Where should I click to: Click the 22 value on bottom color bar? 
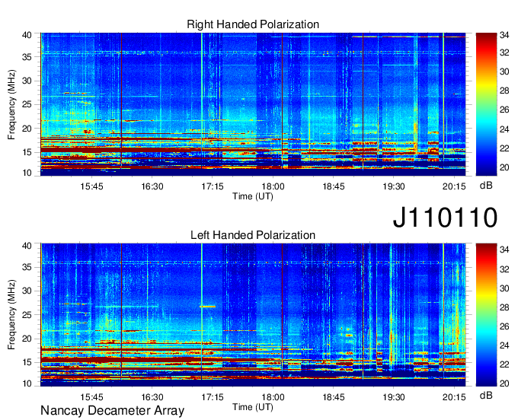[504, 364]
